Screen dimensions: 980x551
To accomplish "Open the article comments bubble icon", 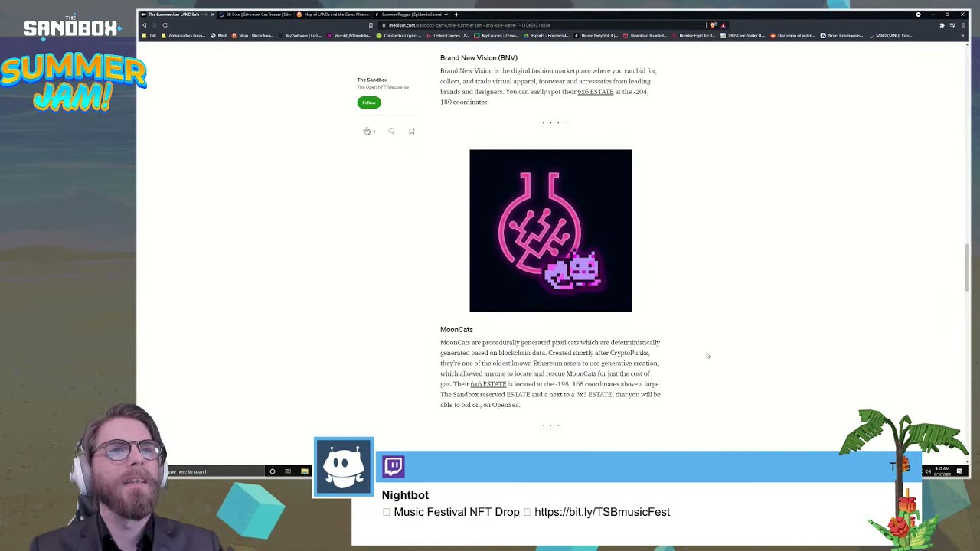I will tap(391, 131).
